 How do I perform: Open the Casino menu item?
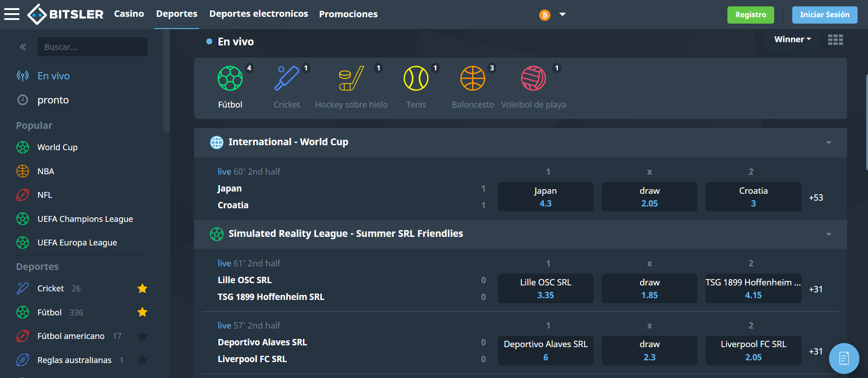tap(129, 14)
